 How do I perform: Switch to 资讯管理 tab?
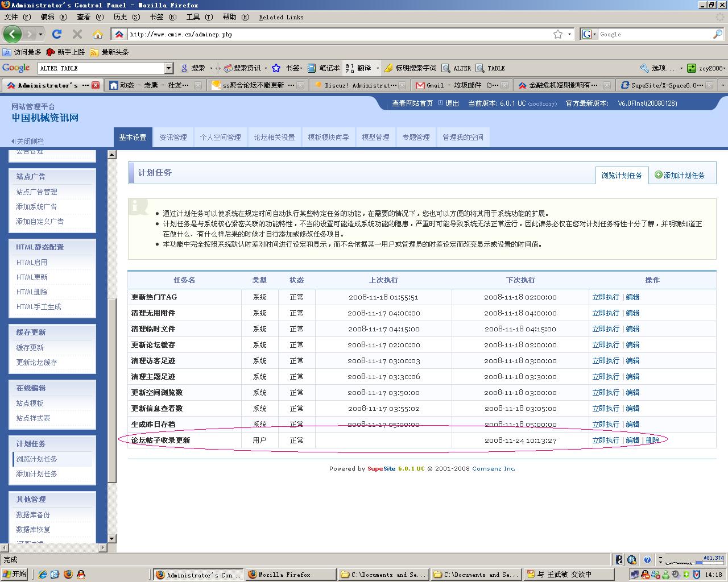click(173, 137)
